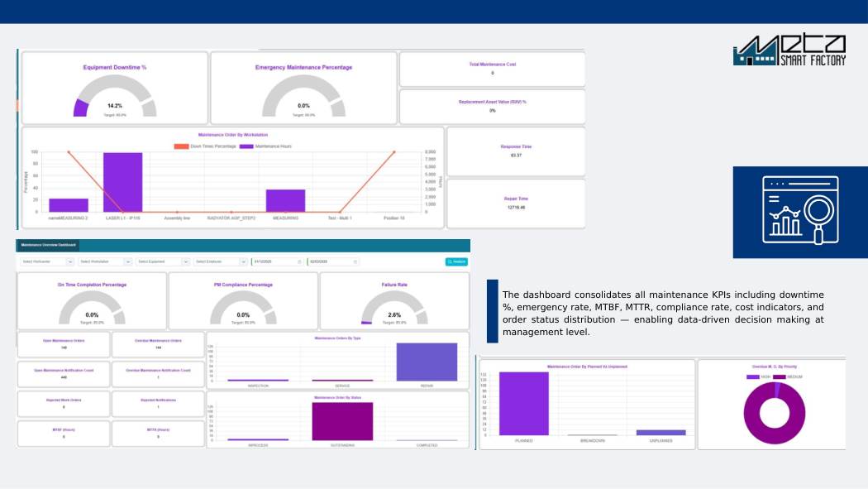Open the Select Equipment dropdown
This screenshot has height=489, width=868.
click(163, 261)
